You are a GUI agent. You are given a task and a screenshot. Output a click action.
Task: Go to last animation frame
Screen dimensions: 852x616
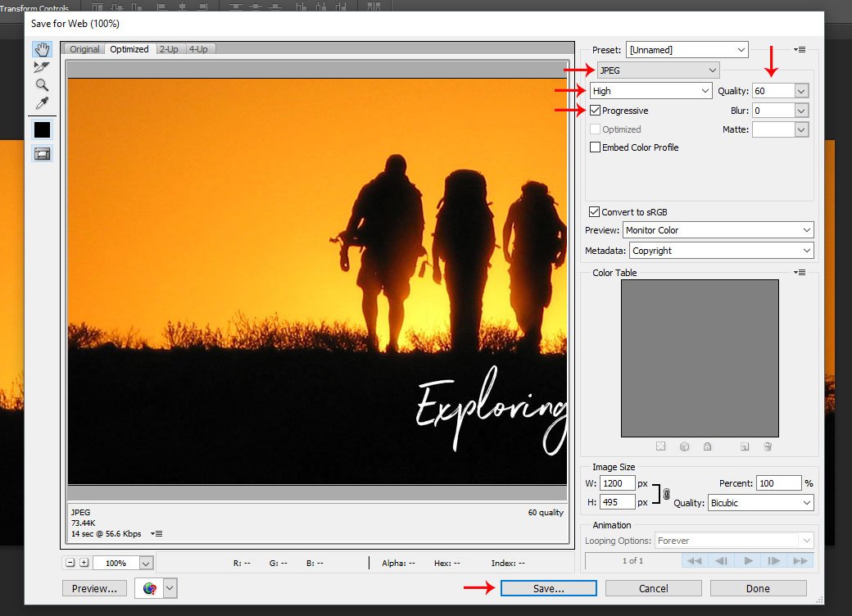coord(800,560)
